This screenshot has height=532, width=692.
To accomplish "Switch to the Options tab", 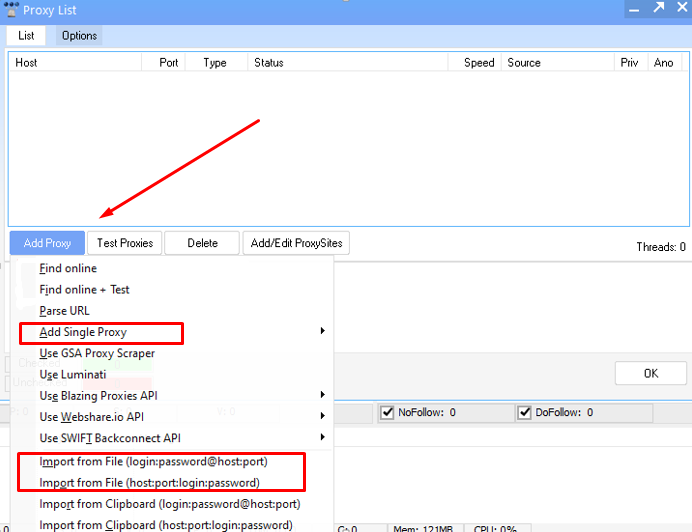I will tap(79, 36).
